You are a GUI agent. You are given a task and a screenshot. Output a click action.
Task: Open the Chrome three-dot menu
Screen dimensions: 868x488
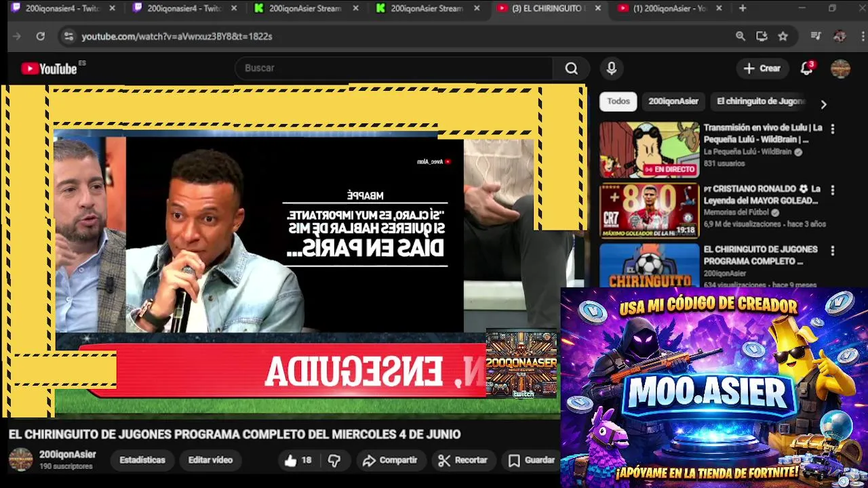point(861,36)
